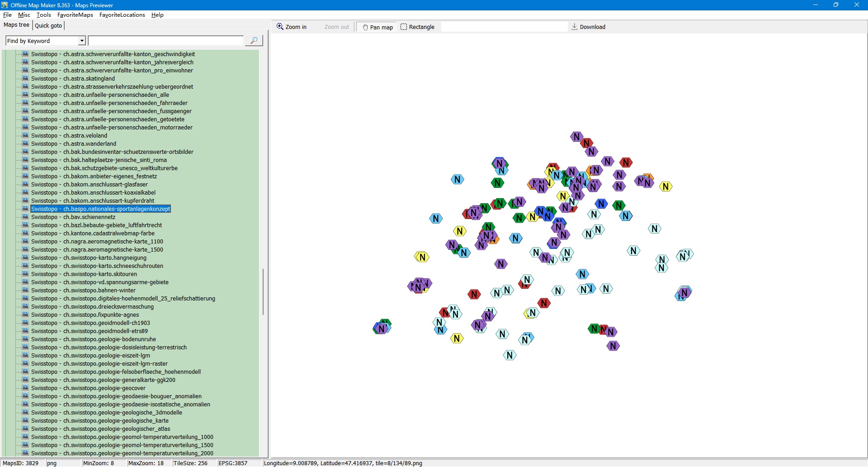868x467 pixels.
Task: Select the ch.astra.veloland map entry
Action: click(85, 136)
